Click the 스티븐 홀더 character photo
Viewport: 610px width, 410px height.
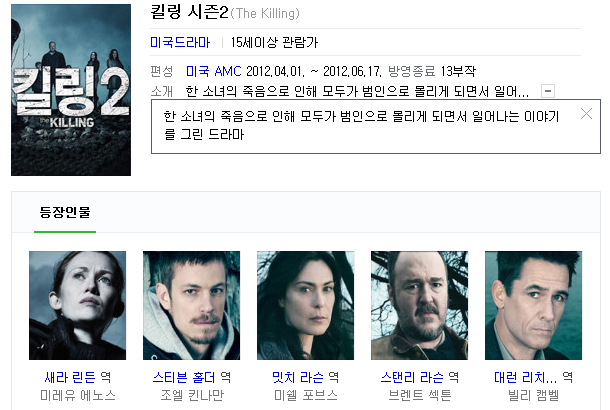[191, 305]
